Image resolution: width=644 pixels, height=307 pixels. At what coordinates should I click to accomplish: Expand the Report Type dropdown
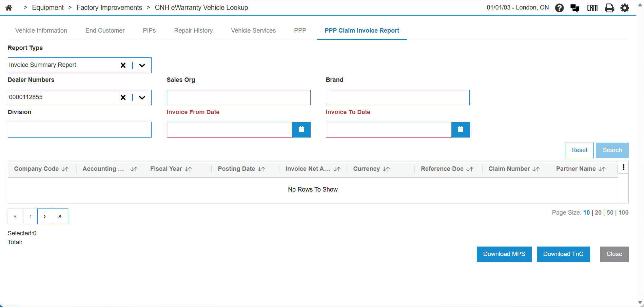coord(142,65)
